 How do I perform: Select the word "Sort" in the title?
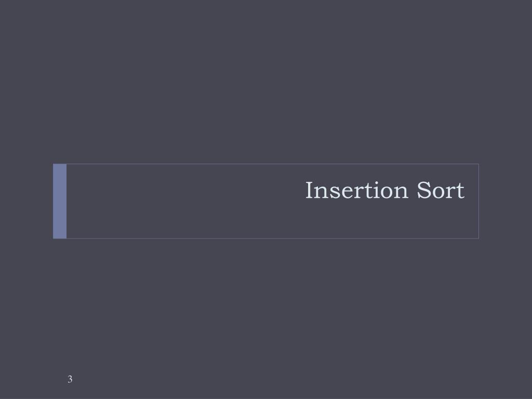pos(441,190)
